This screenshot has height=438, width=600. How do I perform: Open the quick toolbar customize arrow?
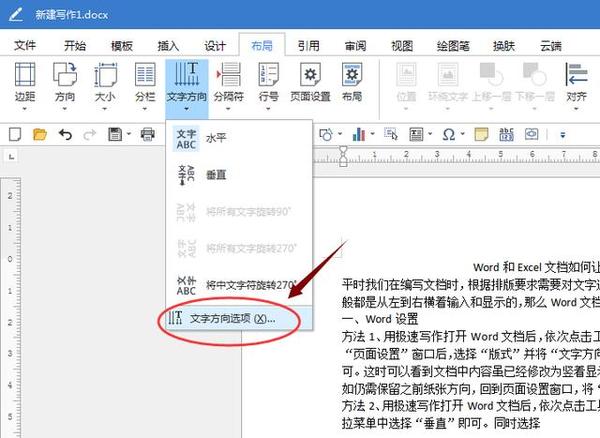(562, 135)
